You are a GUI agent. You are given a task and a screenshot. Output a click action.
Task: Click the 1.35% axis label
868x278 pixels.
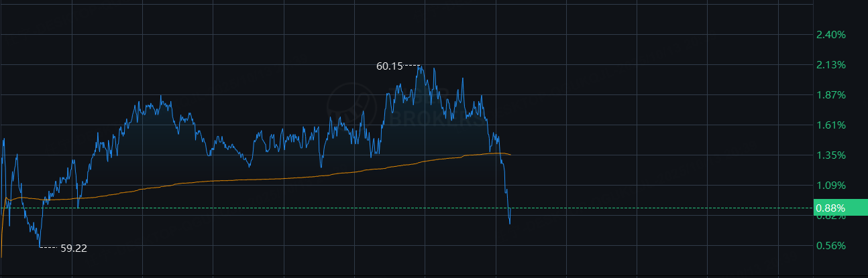[x=830, y=155]
